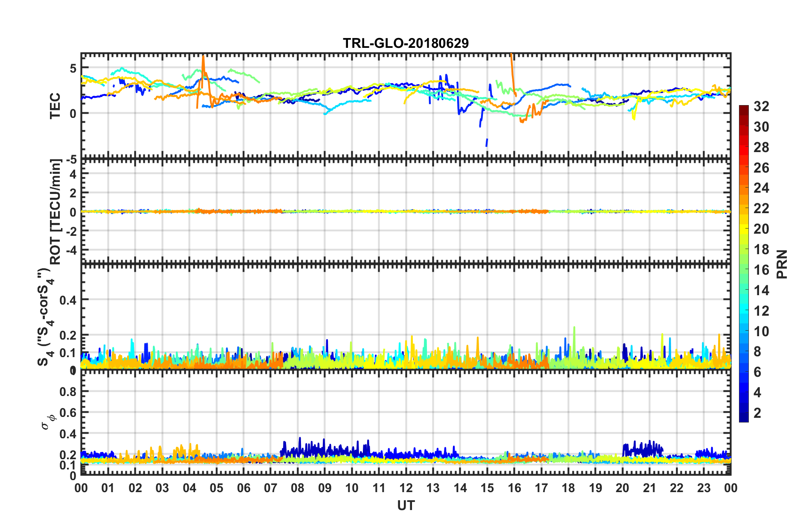Click the x-axis tick label 01
This screenshot has width=812, height=528.
click(108, 488)
